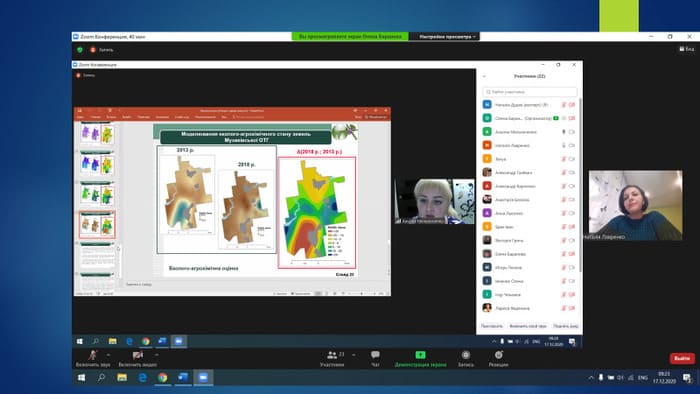Click the participant search field
The image size is (700, 394).
click(x=529, y=92)
